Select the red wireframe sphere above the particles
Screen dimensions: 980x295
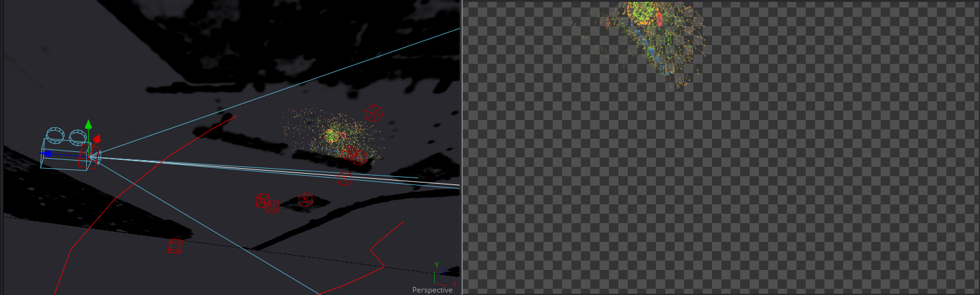point(373,113)
